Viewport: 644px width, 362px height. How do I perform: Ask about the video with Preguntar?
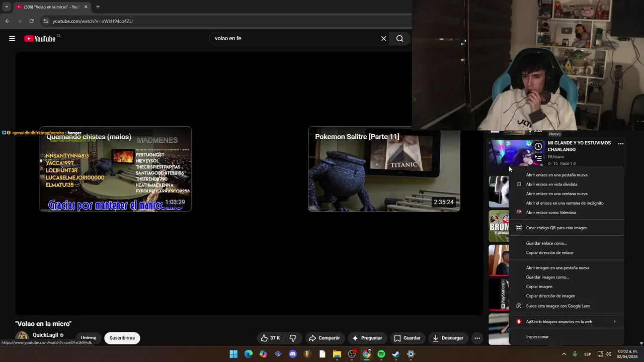367,338
